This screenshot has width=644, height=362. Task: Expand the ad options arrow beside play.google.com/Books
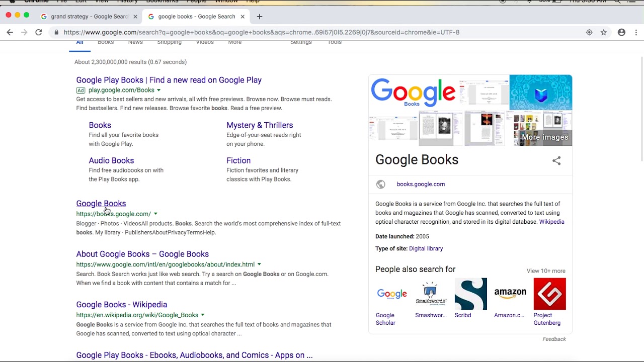tap(158, 90)
